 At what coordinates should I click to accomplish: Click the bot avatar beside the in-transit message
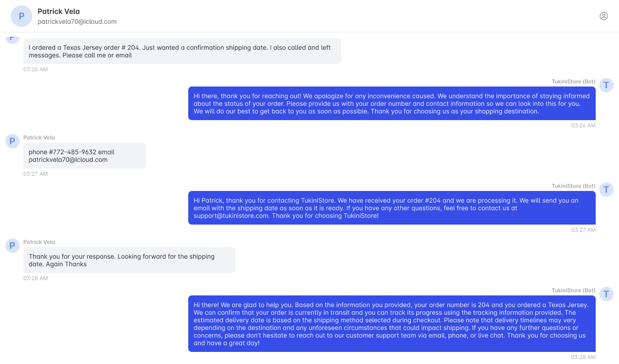606,294
